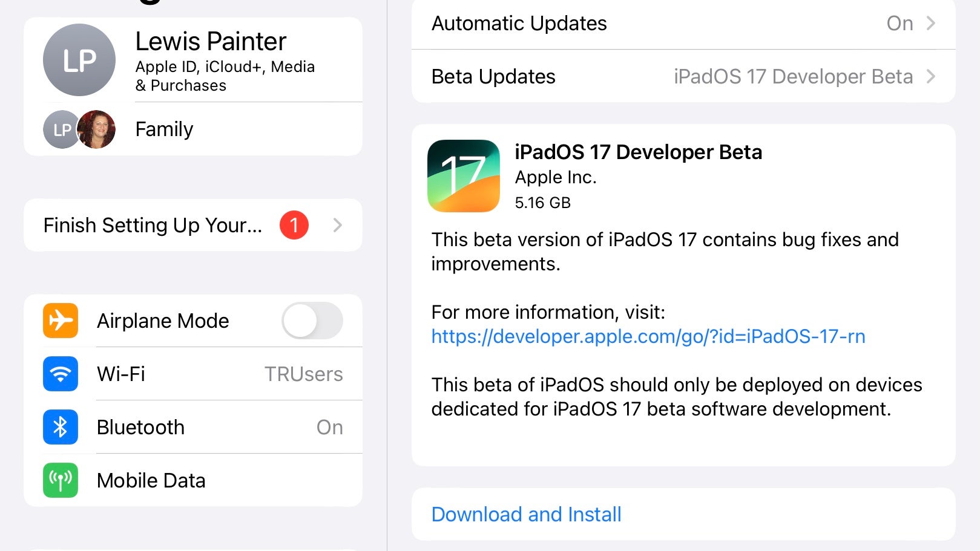Open the Beta Updates row
980x551 pixels.
683,77
